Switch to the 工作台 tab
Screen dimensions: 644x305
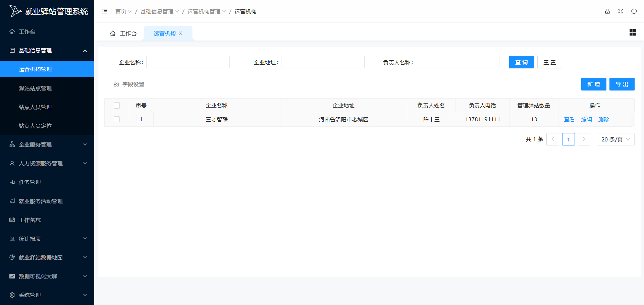coord(123,33)
